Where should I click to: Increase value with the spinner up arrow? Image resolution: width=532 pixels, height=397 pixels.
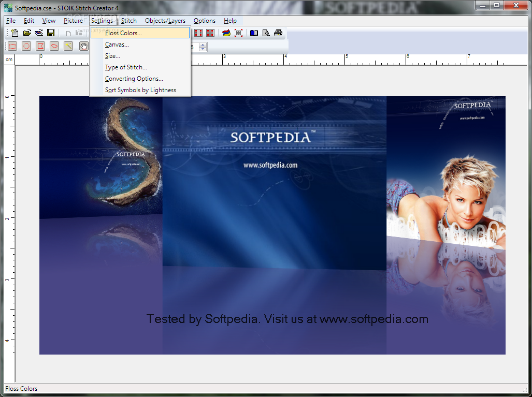click(x=203, y=45)
